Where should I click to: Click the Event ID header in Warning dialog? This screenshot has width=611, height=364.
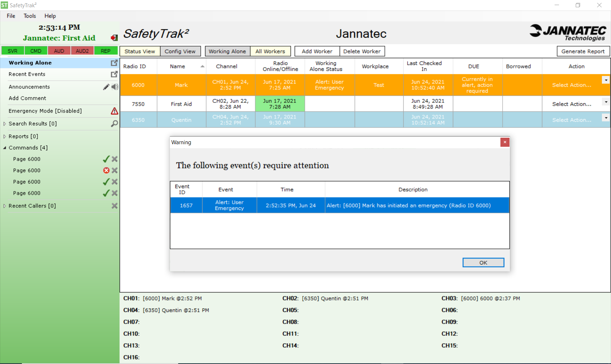coord(186,189)
